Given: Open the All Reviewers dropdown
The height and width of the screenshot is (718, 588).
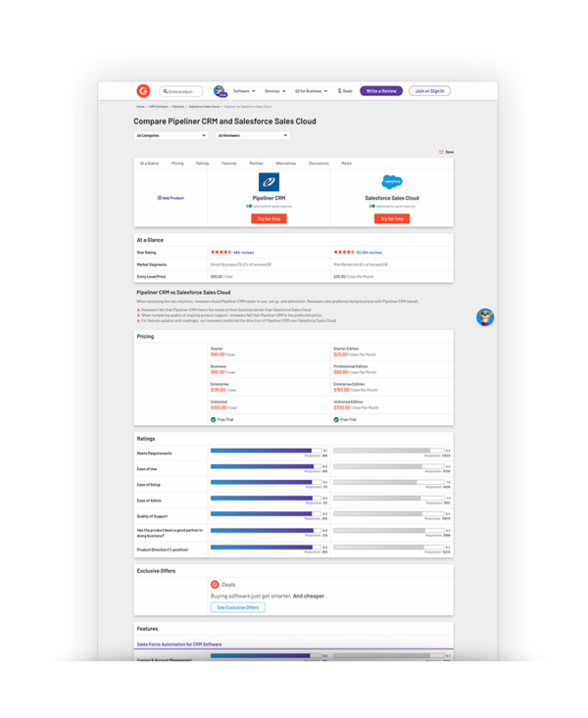Looking at the screenshot, I should [x=253, y=135].
